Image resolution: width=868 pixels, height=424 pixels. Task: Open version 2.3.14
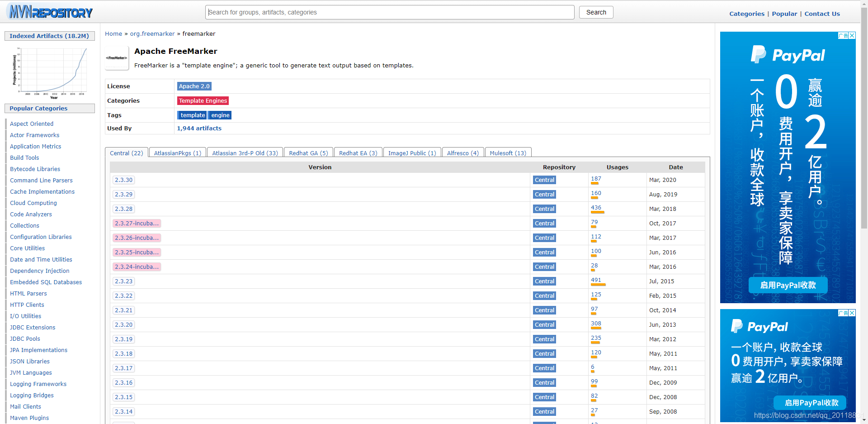(123, 411)
